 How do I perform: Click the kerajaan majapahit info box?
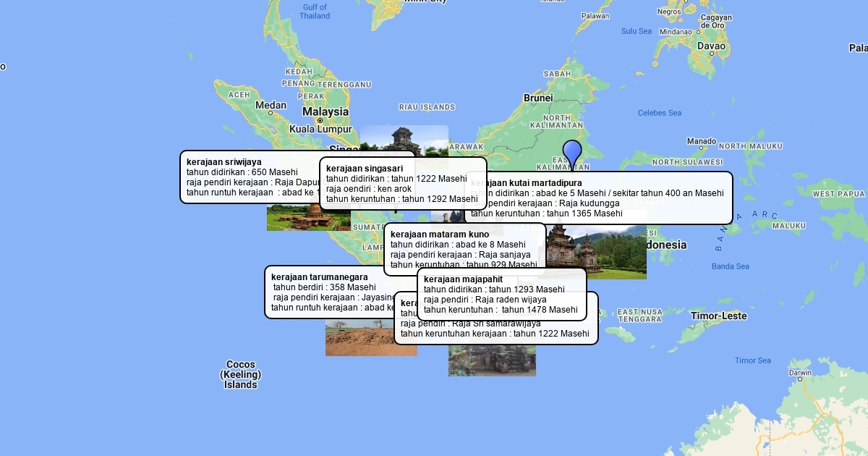tap(501, 294)
